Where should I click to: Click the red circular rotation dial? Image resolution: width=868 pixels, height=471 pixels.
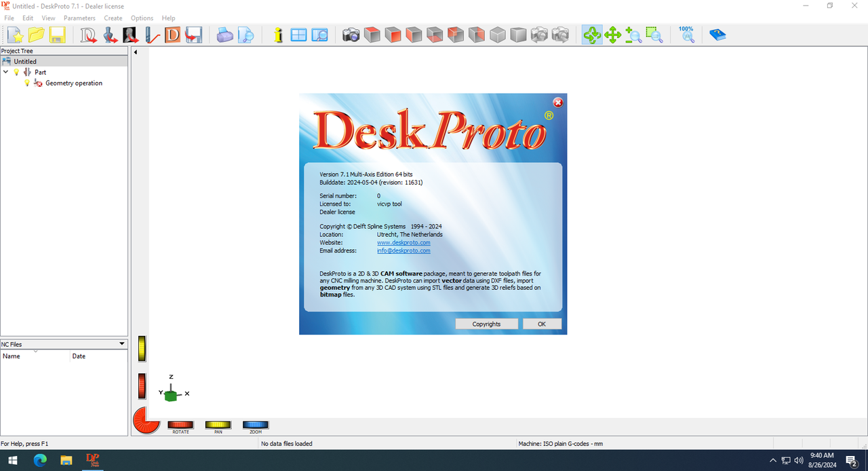point(146,420)
